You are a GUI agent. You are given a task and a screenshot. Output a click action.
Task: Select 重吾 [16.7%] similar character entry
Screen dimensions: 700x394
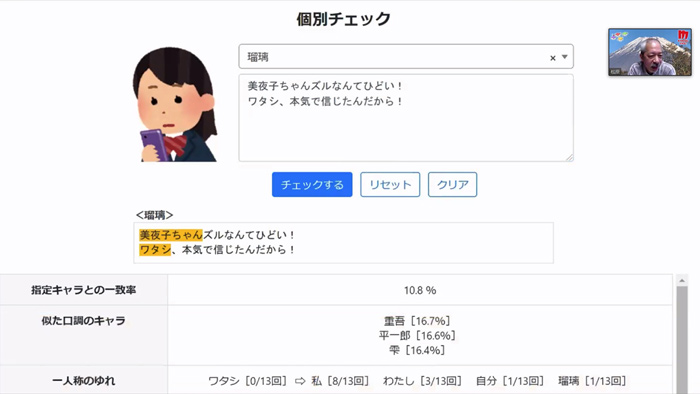pyautogui.click(x=417, y=321)
